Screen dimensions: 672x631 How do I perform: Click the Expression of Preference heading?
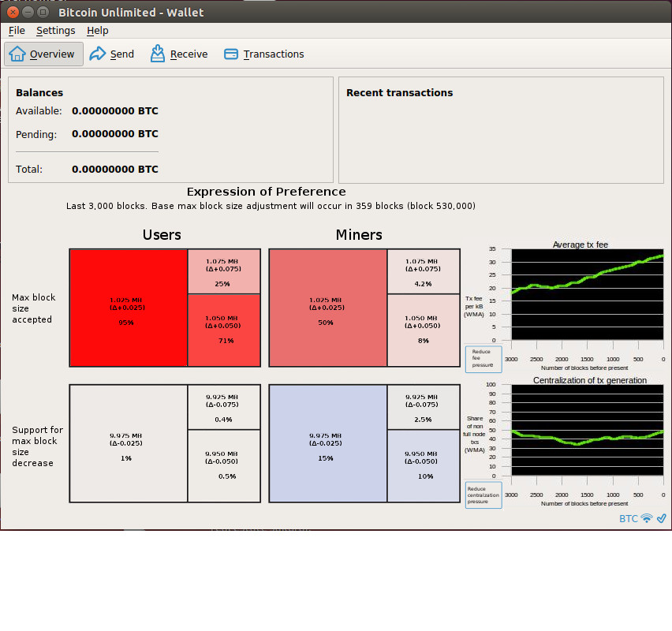coord(266,192)
